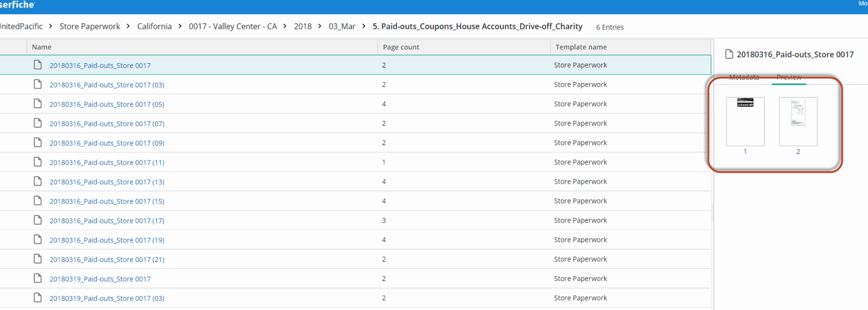Sort by Name column header
This screenshot has height=310, width=868.
coord(42,47)
